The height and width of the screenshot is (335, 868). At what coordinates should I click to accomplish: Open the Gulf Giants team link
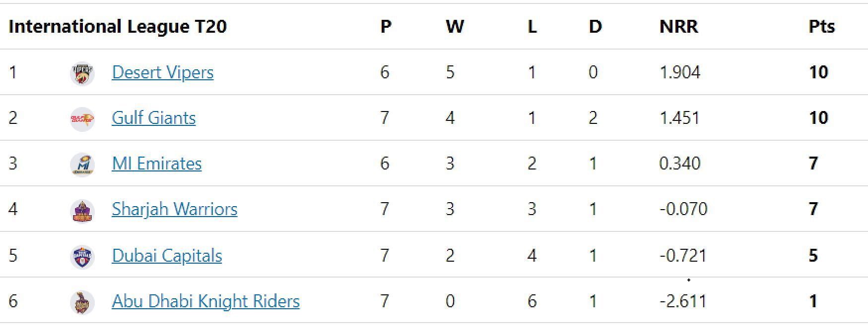[x=154, y=118]
